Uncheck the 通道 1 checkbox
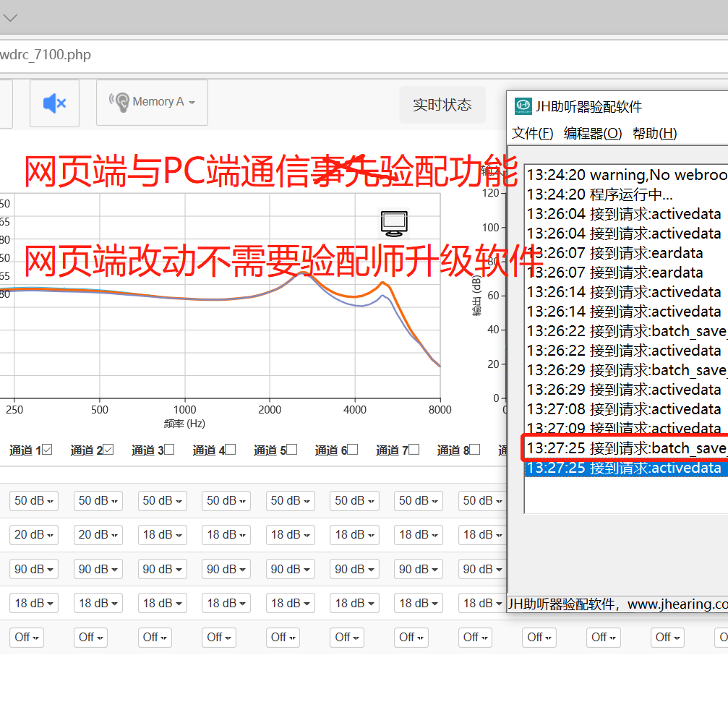The image size is (728, 728). (48, 450)
